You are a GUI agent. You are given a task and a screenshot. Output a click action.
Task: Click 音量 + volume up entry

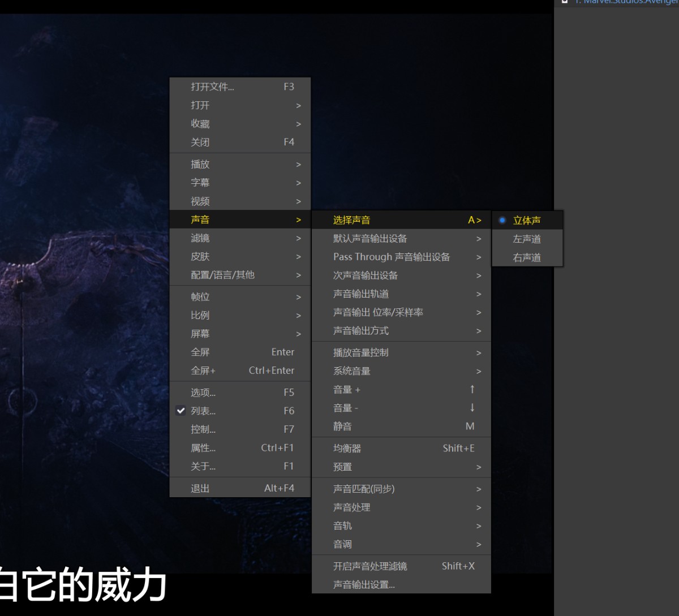pos(401,390)
